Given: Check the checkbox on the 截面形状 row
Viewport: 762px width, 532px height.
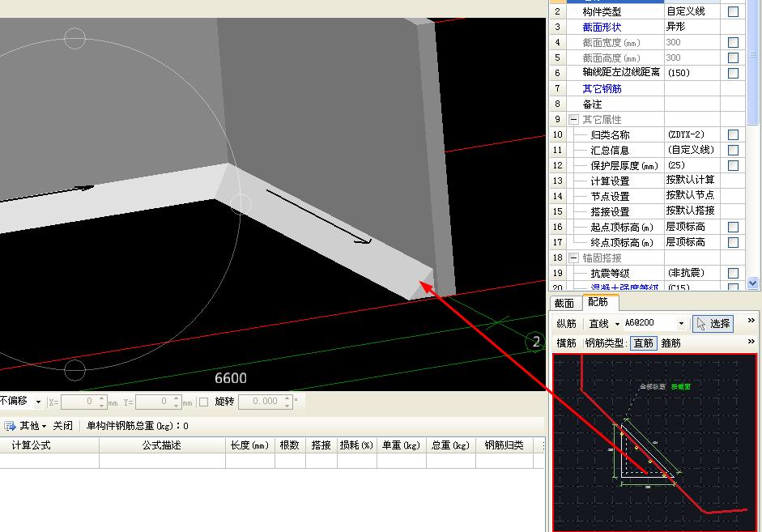Looking at the screenshot, I should [733, 27].
